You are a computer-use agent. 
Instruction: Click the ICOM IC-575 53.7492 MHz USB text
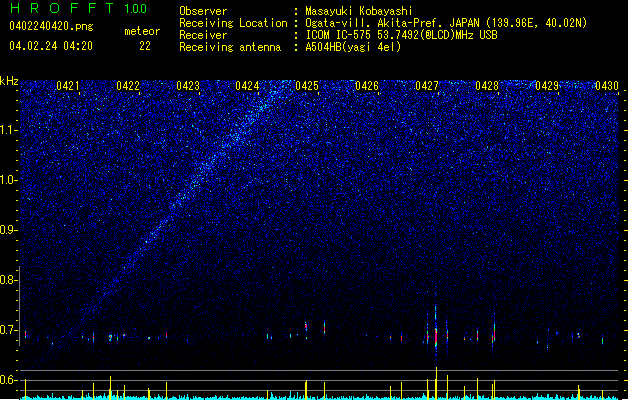pos(401,35)
